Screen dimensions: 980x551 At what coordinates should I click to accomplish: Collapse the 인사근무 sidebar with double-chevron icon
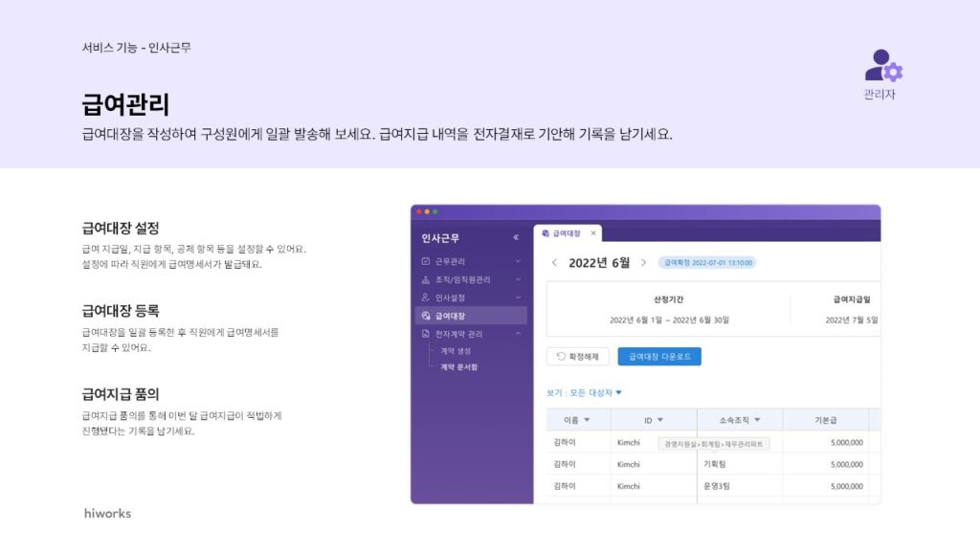517,237
